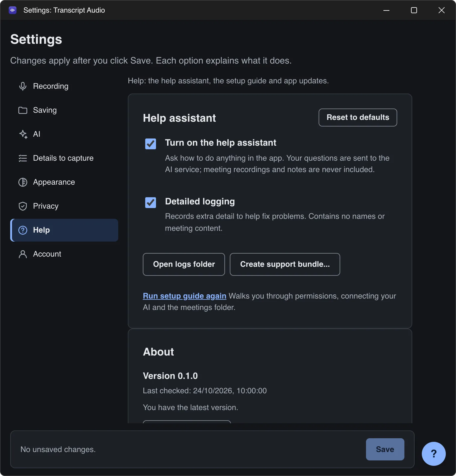Click the "Ask how to do anything in the app" description

point(277,164)
